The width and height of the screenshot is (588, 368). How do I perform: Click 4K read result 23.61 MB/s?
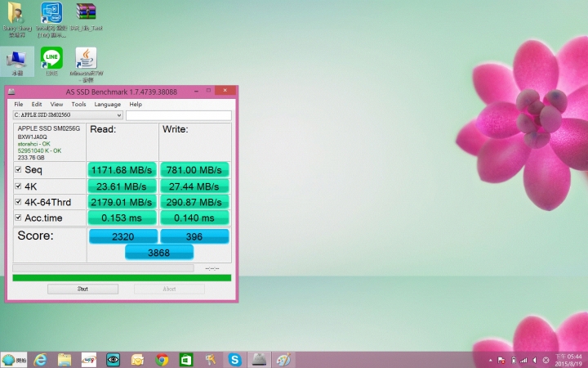coord(122,186)
